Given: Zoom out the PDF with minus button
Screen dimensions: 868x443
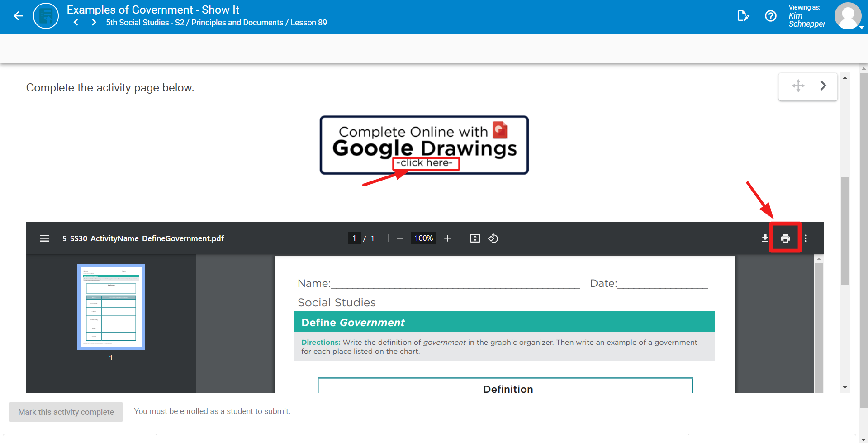Looking at the screenshot, I should pos(400,238).
